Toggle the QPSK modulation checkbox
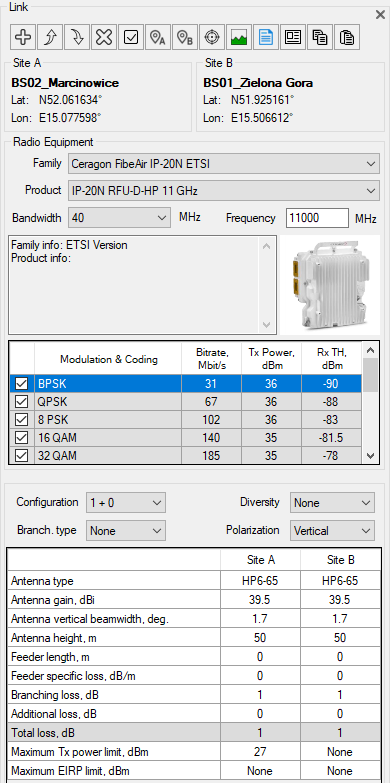The height and width of the screenshot is (783, 390). point(21,402)
